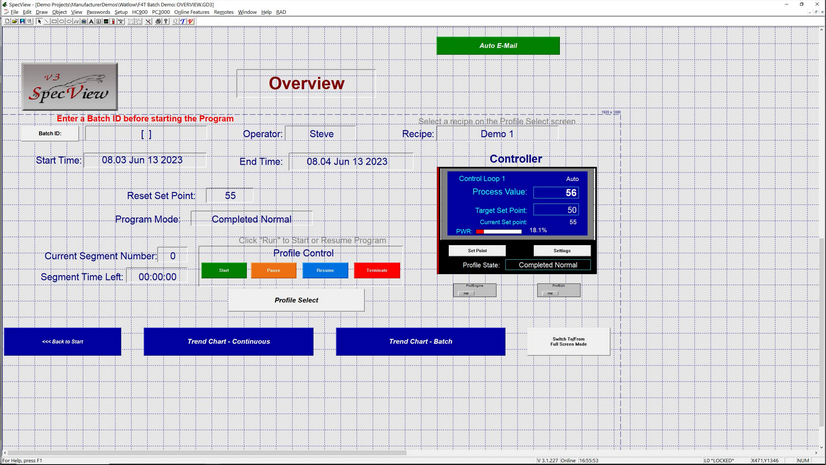This screenshot has height=465, width=826.
Task: Select the ellipse drawing tool
Action: click(69, 21)
